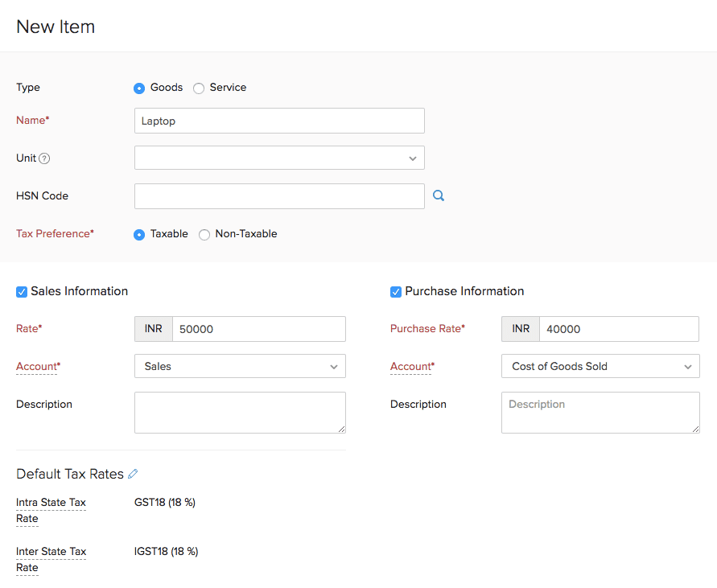The width and height of the screenshot is (717, 588).
Task: Click the sales Rate field showing 50000
Action: point(258,329)
